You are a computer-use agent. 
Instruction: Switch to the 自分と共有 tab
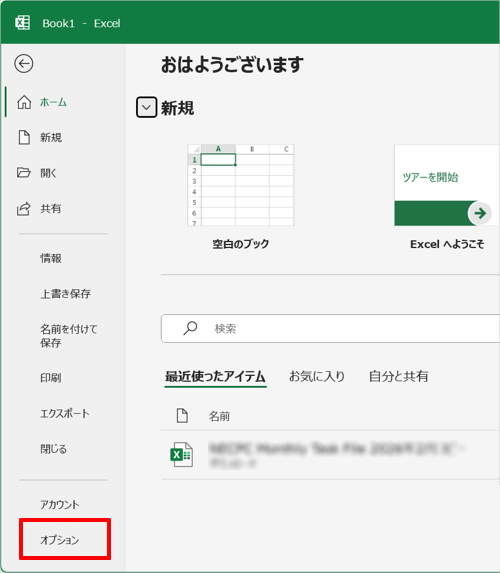point(398,376)
